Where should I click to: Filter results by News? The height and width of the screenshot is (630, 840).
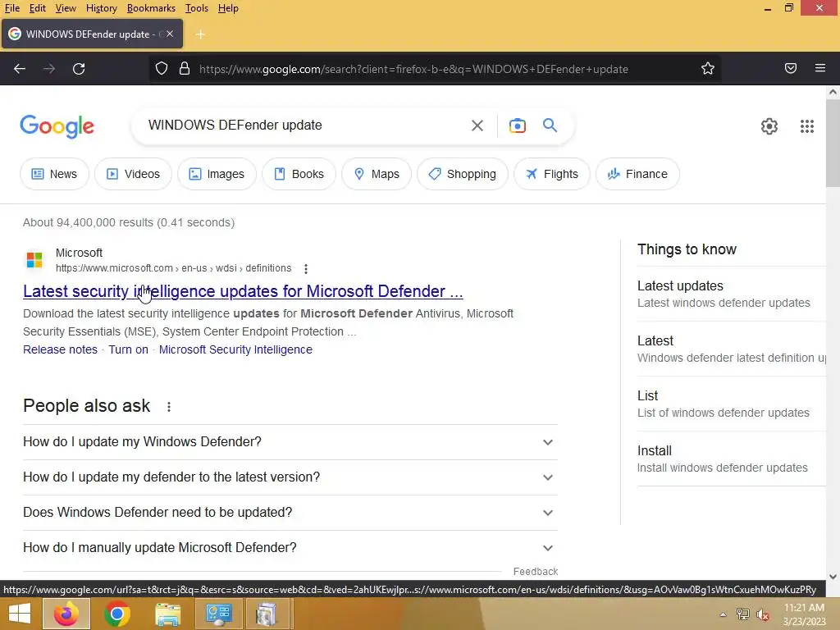point(54,174)
